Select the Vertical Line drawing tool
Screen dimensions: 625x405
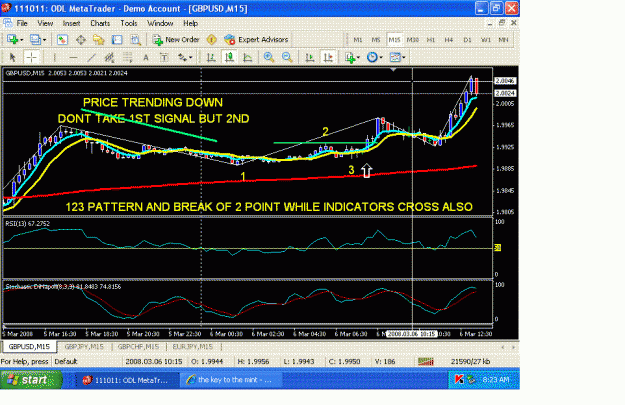tap(54, 57)
